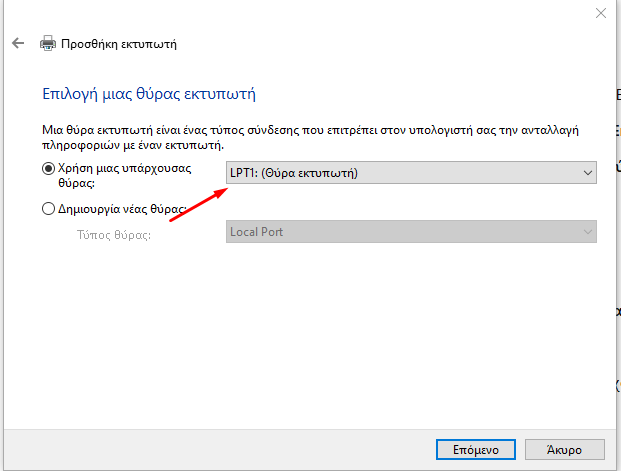Click the empty white area of the dialog
The image size is (621, 471).
pyautogui.click(x=309, y=337)
